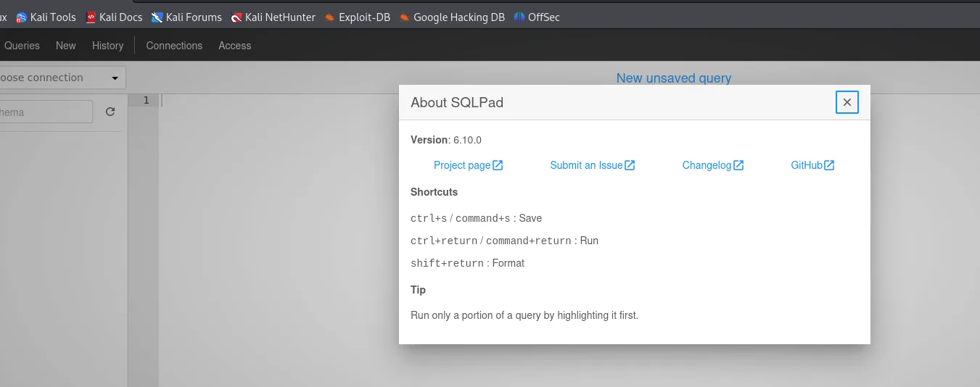Image resolution: width=980 pixels, height=387 pixels.
Task: Click the Shortcuts heading in the dialog
Action: pos(435,192)
